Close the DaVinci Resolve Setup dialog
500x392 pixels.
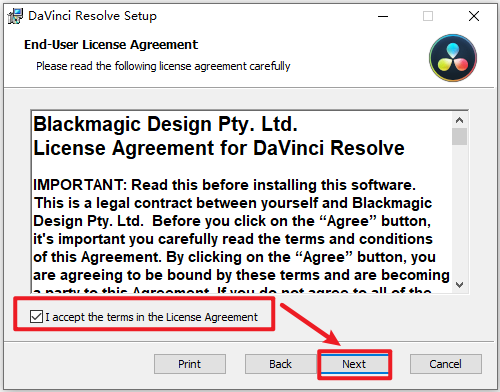(474, 16)
